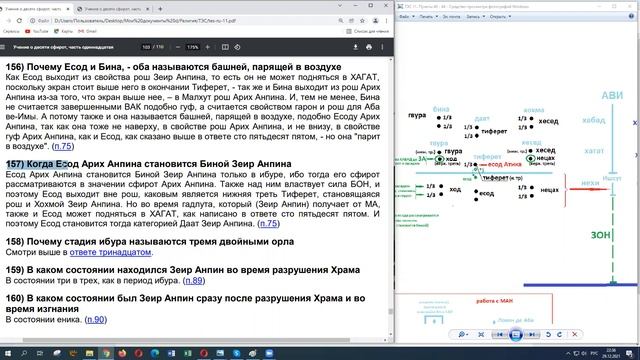Screen dimensions: 640x360
Task: Open zoom magnifier control in Photo Viewer
Action: click(462, 334)
